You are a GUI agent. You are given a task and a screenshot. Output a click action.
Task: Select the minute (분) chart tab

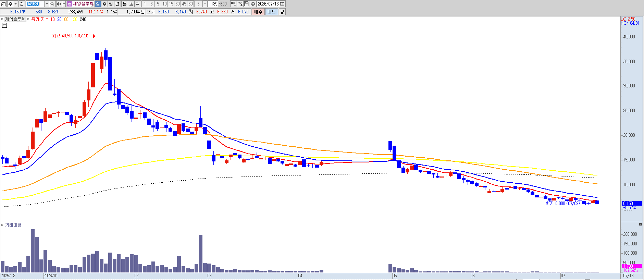coord(125,4)
